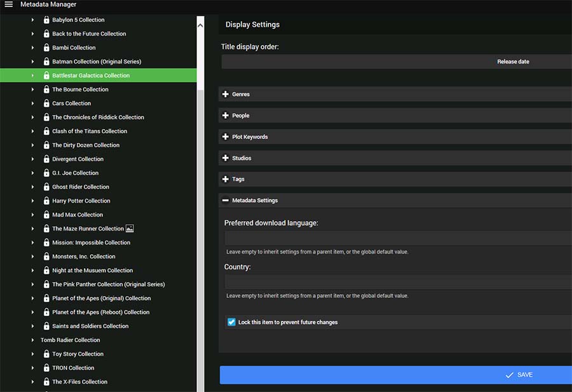Click lock icon next to Harry Potter Collection
The image size is (572, 392).
pyautogui.click(x=46, y=201)
